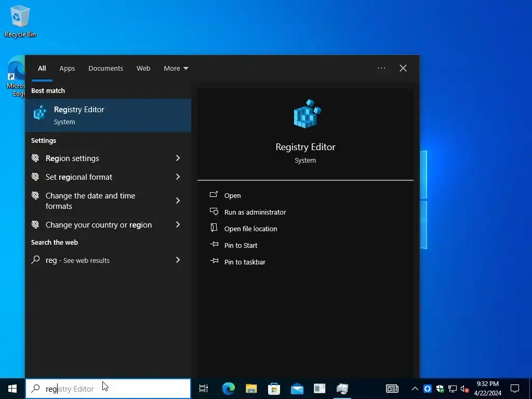Open Registry Editor best match result
532x399 pixels.
(108, 115)
